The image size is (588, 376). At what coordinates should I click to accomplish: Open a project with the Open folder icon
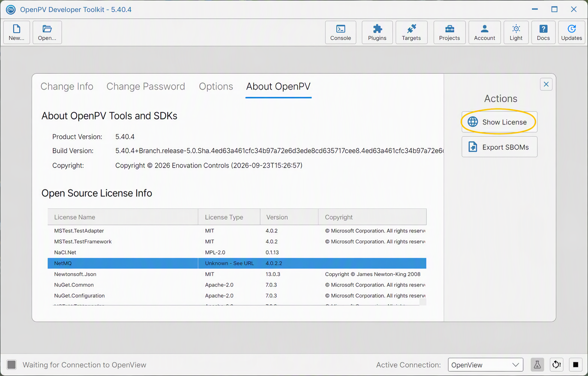tap(47, 32)
